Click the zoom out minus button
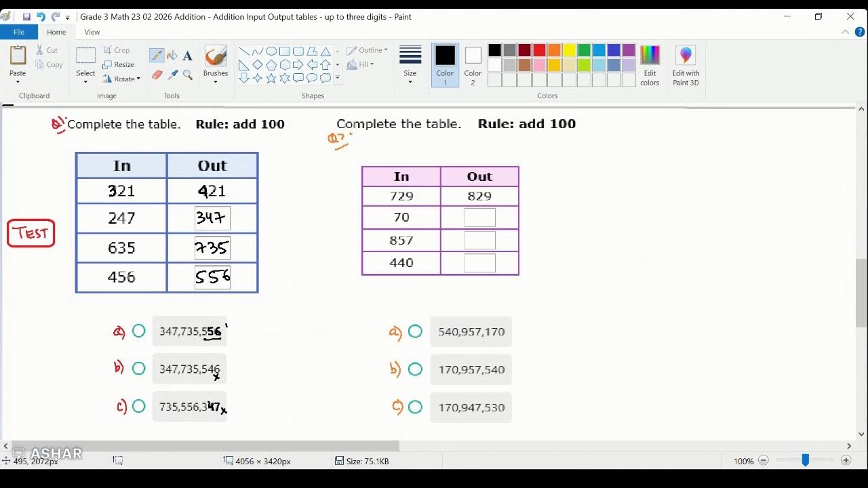The height and width of the screenshot is (488, 868). click(x=763, y=461)
